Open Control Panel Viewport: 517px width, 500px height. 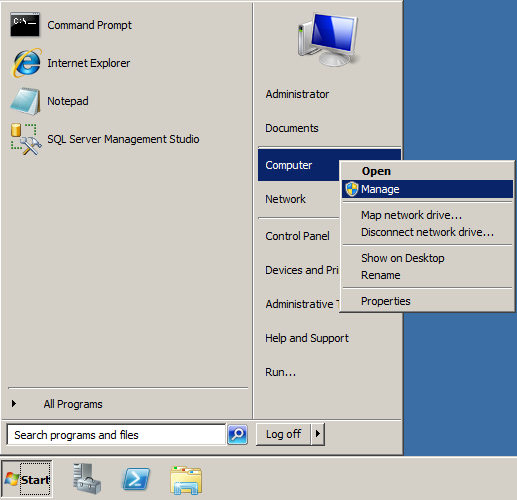pos(297,236)
